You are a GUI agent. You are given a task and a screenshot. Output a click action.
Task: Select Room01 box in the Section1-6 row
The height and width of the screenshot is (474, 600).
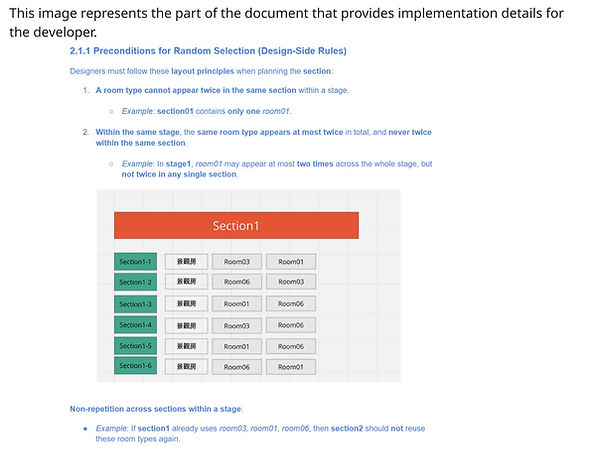pos(291,367)
